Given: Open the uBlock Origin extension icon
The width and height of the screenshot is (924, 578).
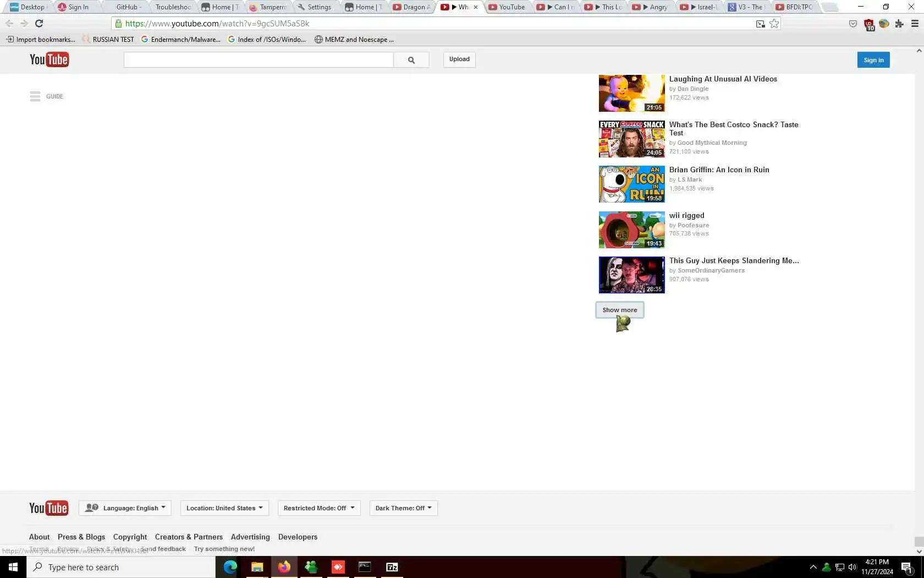Looking at the screenshot, I should tap(869, 25).
